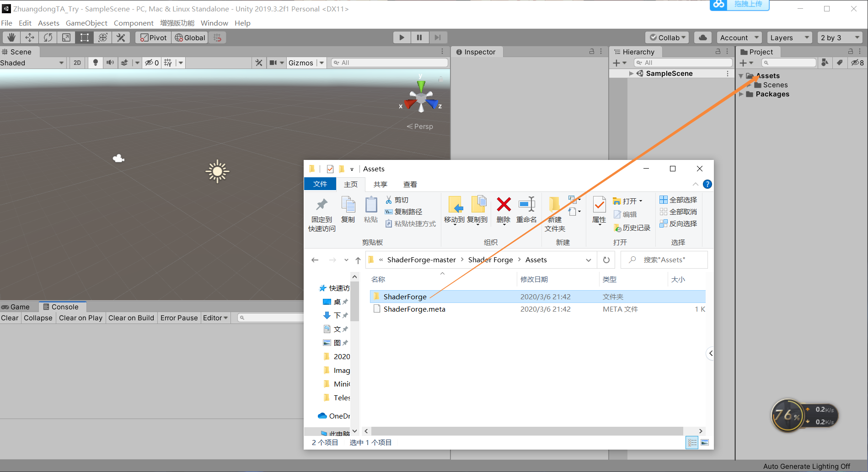Screen dimensions: 868x472
Task: Open the Layers dropdown
Action: coord(789,37)
